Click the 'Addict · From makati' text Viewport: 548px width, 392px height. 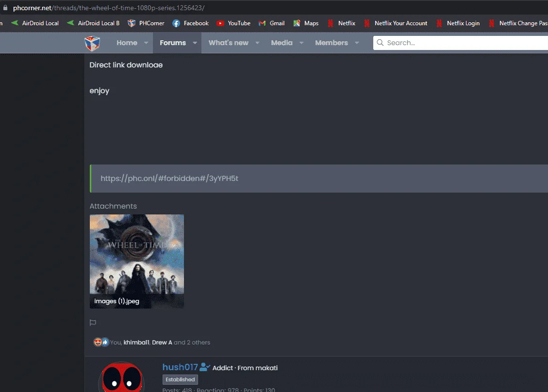pyautogui.click(x=245, y=368)
